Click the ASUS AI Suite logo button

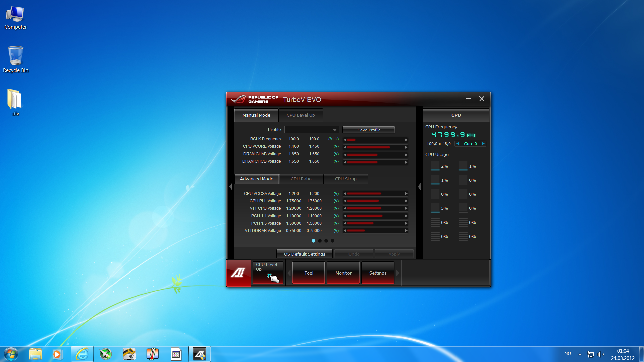[238, 273]
